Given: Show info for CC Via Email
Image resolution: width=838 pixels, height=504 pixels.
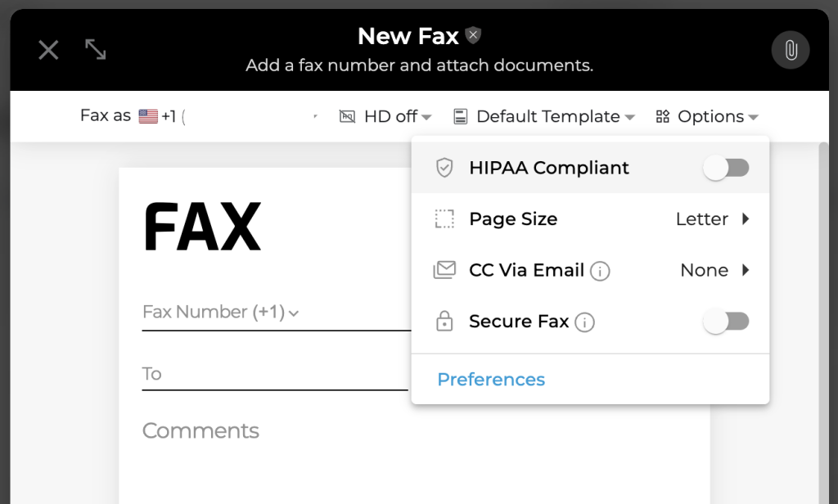Looking at the screenshot, I should (x=600, y=272).
